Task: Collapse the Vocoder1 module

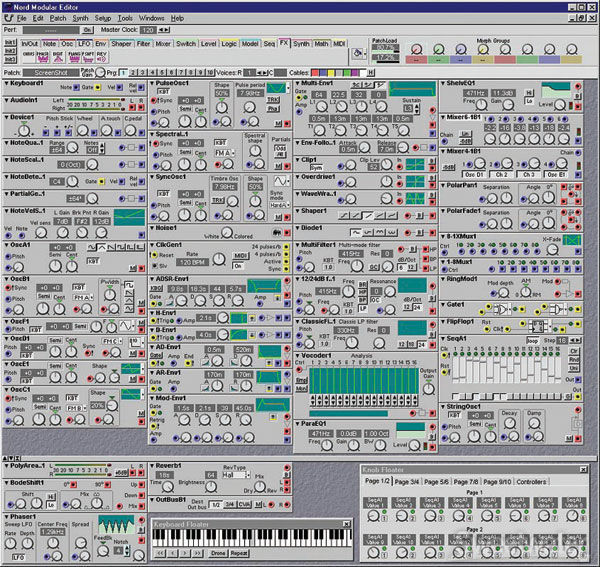Action: [298, 355]
